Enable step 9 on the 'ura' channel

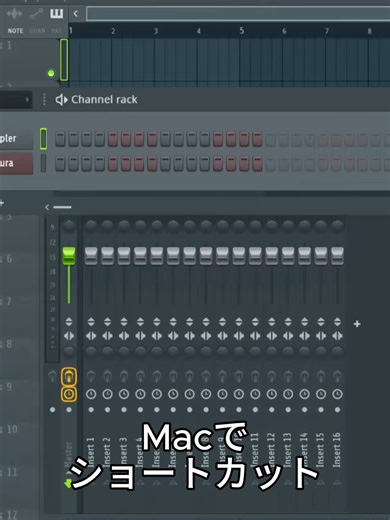coord(165,164)
